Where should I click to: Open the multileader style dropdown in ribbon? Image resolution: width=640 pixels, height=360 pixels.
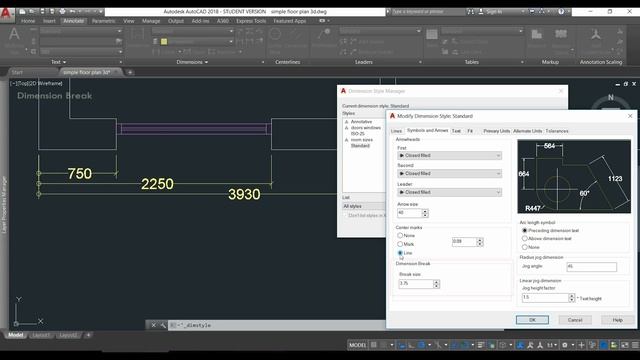pyautogui.click(x=380, y=31)
